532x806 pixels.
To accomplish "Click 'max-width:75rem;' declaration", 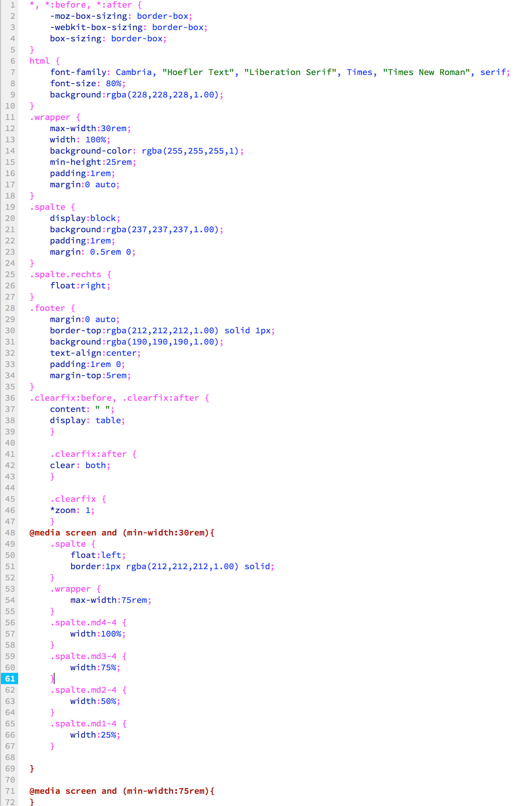I will coord(111,600).
